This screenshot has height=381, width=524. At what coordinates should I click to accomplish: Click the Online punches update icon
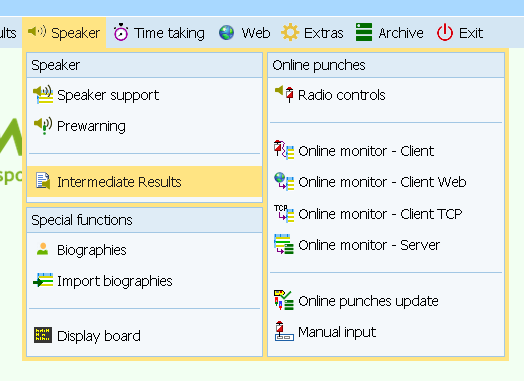pos(284,300)
